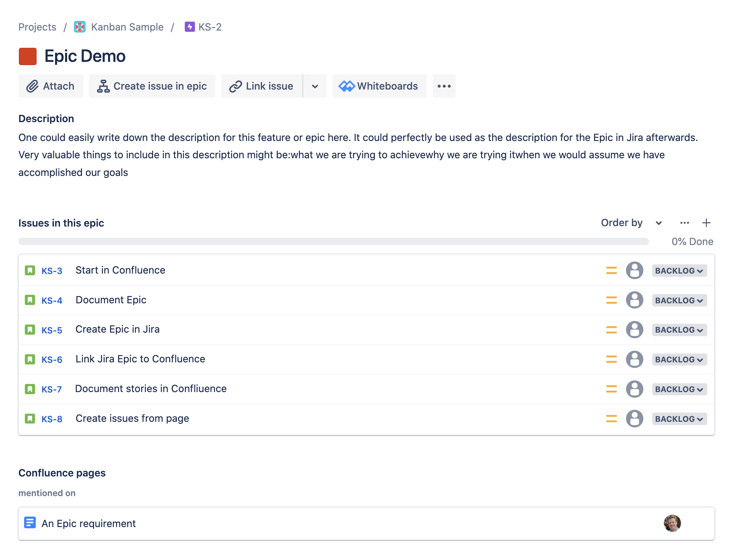749x560 pixels.
Task: Click the Attach paperclip icon
Action: click(x=33, y=86)
